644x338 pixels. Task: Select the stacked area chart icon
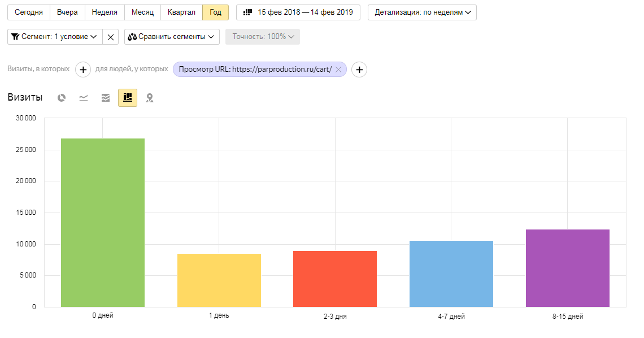tap(106, 98)
